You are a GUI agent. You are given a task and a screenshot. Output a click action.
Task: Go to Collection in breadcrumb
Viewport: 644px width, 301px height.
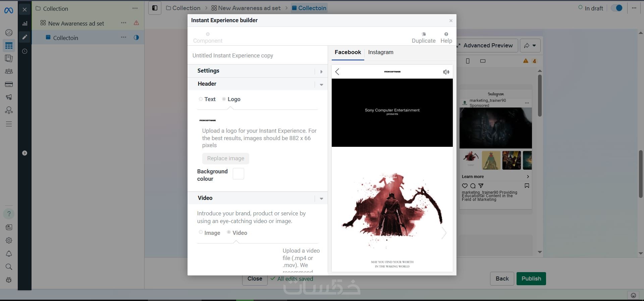(x=183, y=8)
